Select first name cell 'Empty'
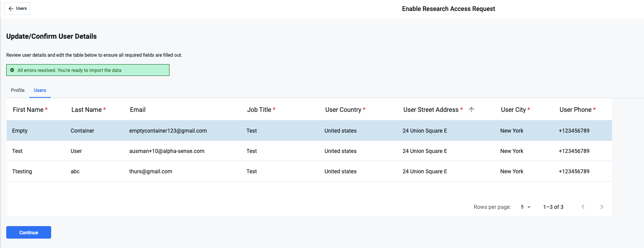Viewport: 644px width, 248px height. [x=20, y=131]
